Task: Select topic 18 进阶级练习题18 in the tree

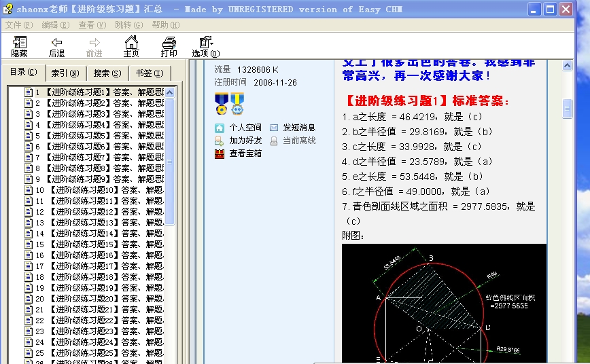Action: pyautogui.click(x=99, y=278)
